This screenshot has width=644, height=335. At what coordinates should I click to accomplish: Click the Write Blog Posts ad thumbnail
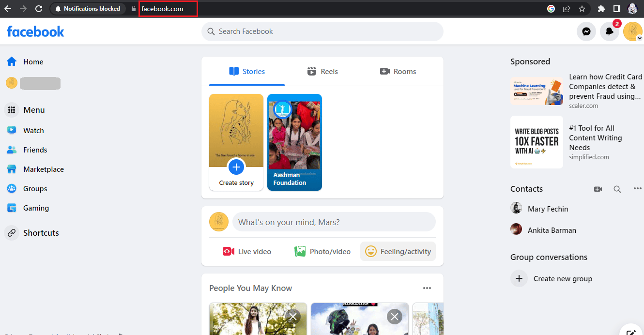[537, 142]
